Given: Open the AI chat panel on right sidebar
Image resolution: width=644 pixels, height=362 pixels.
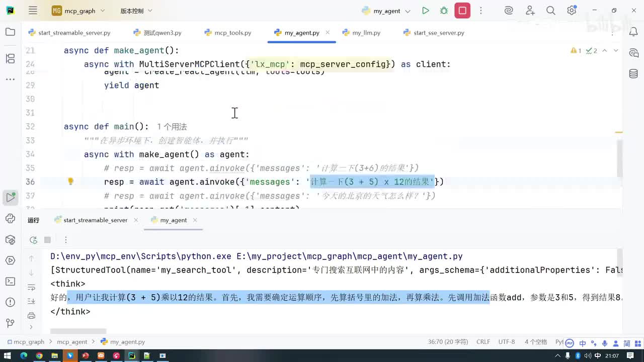Looking at the screenshot, I should [x=633, y=53].
